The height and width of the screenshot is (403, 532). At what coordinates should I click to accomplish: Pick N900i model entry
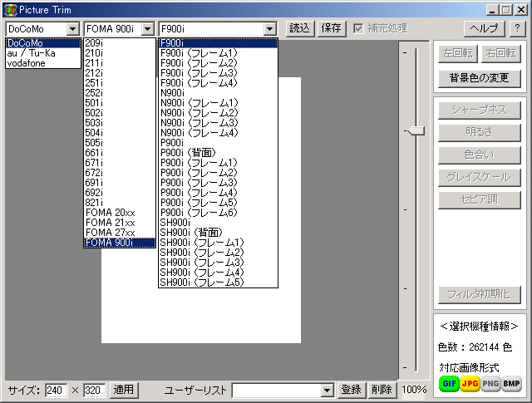218,93
